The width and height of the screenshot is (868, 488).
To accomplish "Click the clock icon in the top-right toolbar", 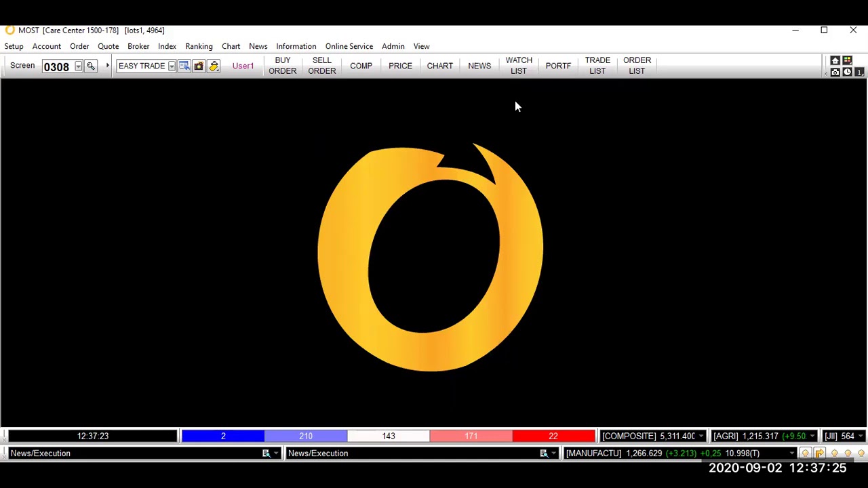I will tap(847, 73).
